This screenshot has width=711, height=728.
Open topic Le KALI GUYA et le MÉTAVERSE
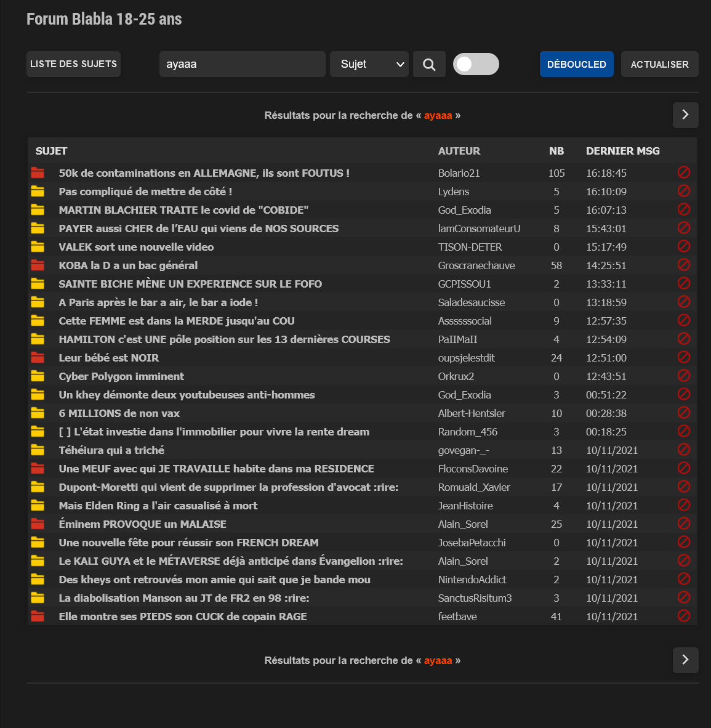click(x=231, y=561)
